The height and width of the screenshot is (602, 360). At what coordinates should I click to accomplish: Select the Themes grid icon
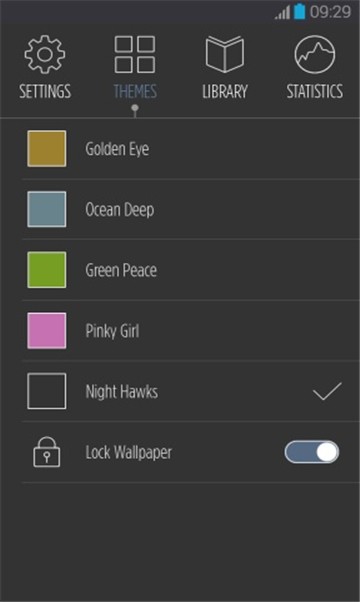(x=135, y=54)
